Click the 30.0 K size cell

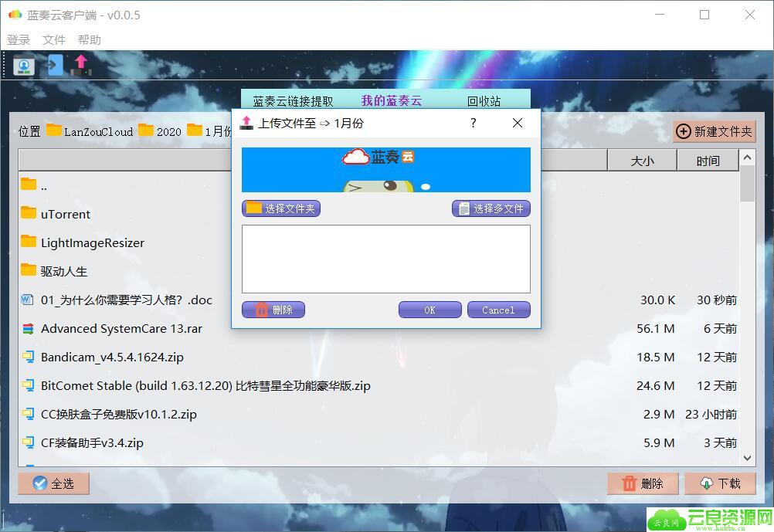(657, 300)
